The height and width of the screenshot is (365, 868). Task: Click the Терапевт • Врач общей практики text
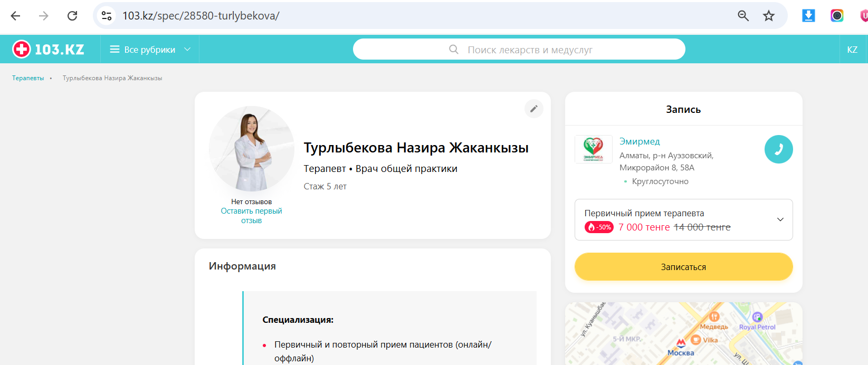(380, 169)
